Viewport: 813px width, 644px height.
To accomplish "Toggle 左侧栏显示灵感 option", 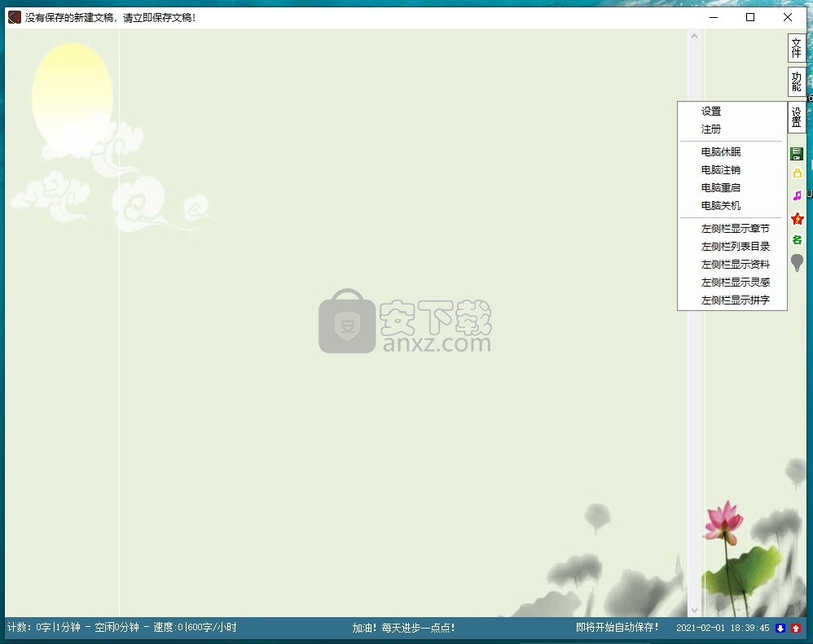I will point(735,283).
